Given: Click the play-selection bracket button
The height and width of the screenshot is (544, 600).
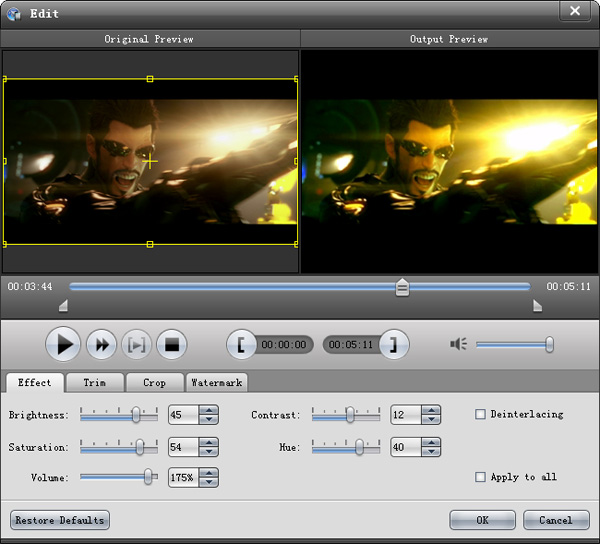Looking at the screenshot, I should point(137,345).
